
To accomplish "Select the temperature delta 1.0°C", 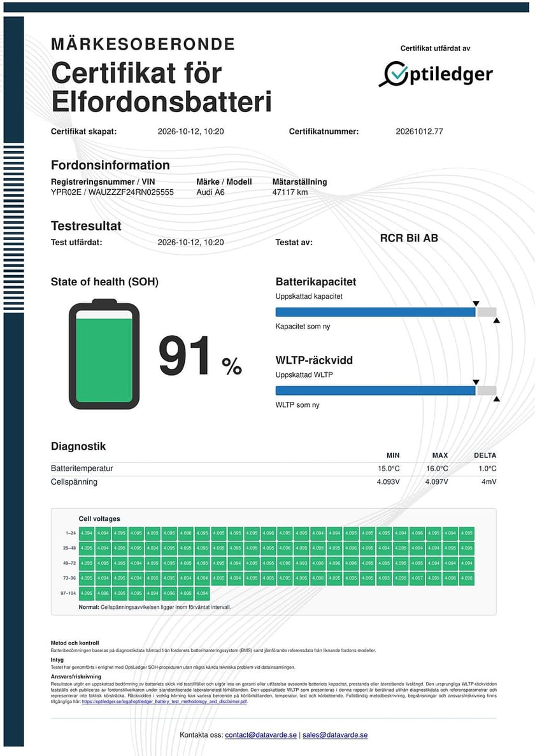I will point(487,468).
